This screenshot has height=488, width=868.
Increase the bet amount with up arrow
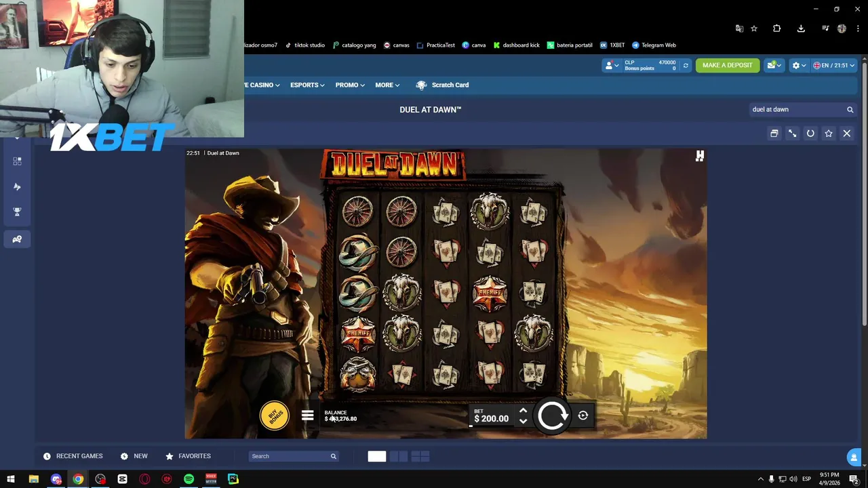(523, 410)
